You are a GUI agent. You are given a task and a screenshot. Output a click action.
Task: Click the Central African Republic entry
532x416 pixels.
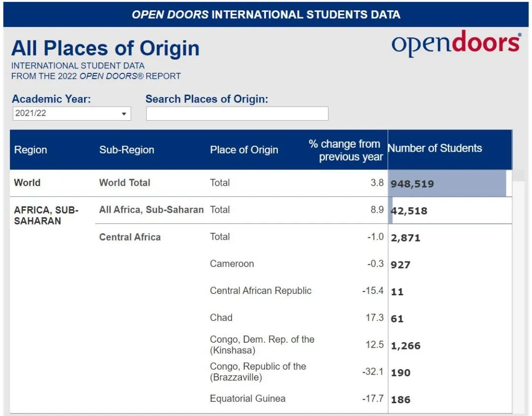(261, 291)
